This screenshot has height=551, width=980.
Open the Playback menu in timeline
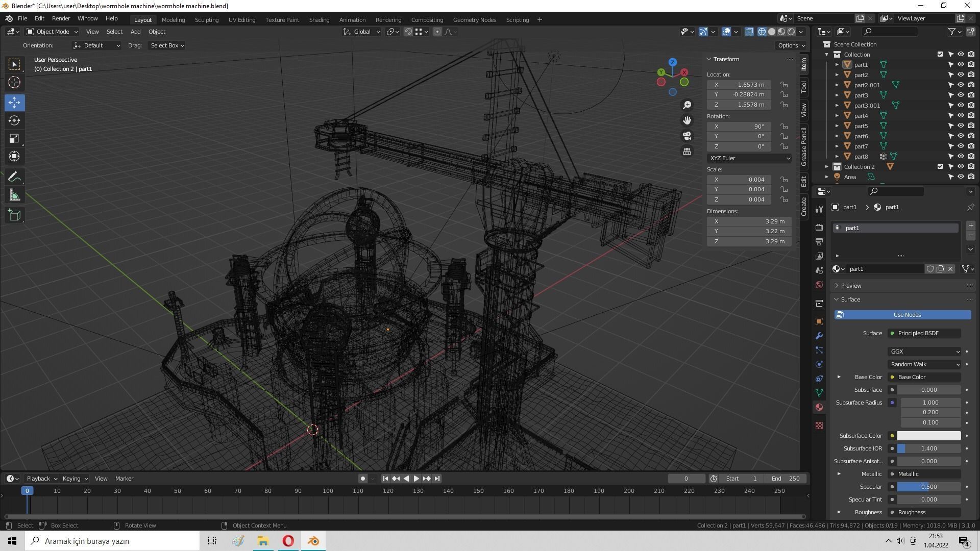(42, 479)
